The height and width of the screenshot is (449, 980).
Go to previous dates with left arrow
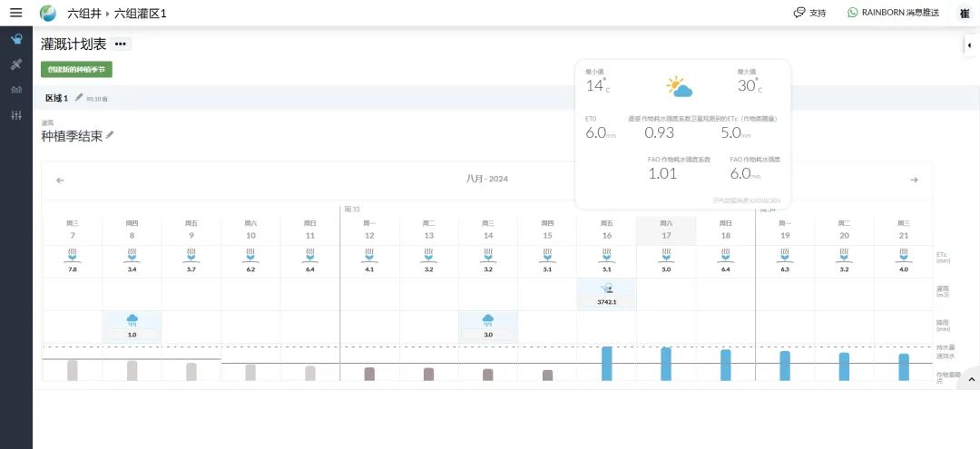pos(60,180)
